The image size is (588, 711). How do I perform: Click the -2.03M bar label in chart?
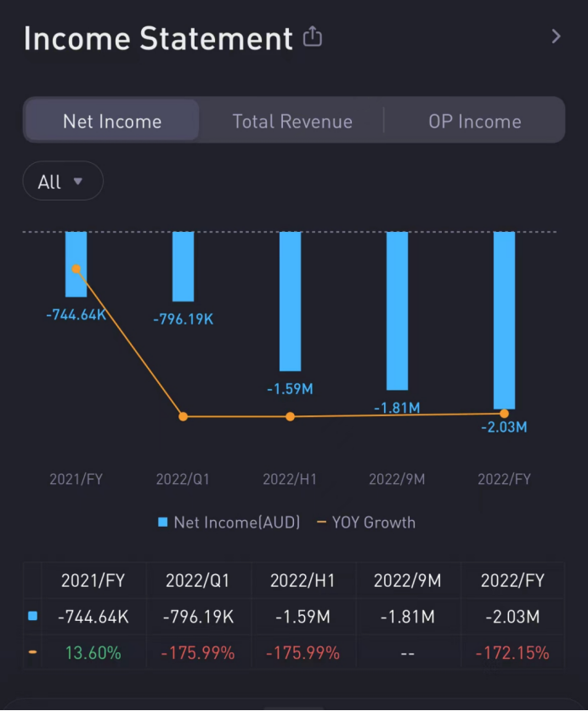click(x=504, y=426)
